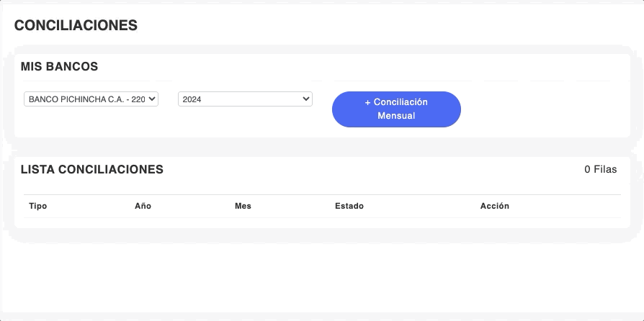Click the empty table body below the headers
Screen dimensions: 644x321
pos(321,222)
